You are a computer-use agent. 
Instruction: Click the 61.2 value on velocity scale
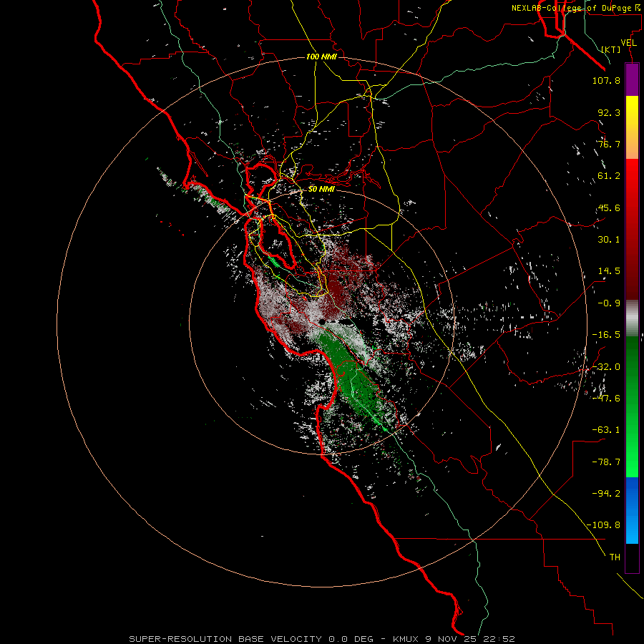609,176
